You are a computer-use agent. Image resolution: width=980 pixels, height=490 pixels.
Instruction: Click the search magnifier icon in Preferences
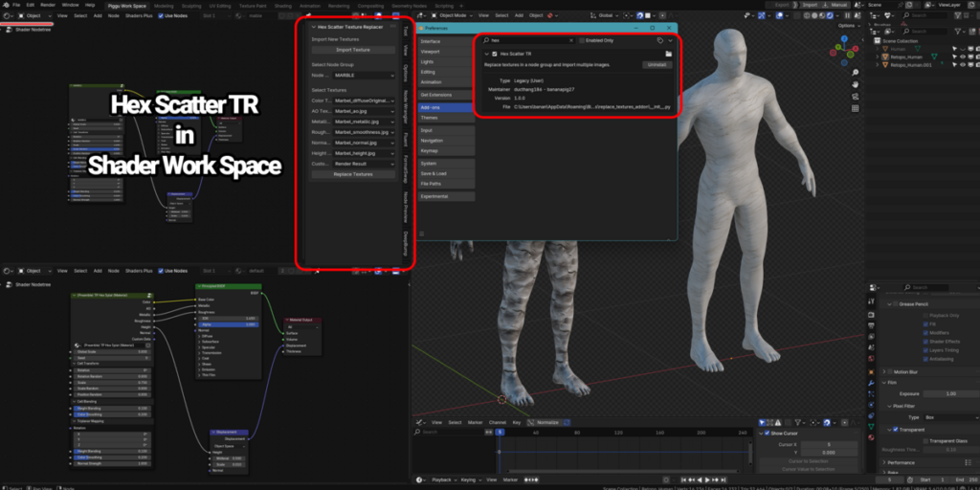tap(485, 40)
